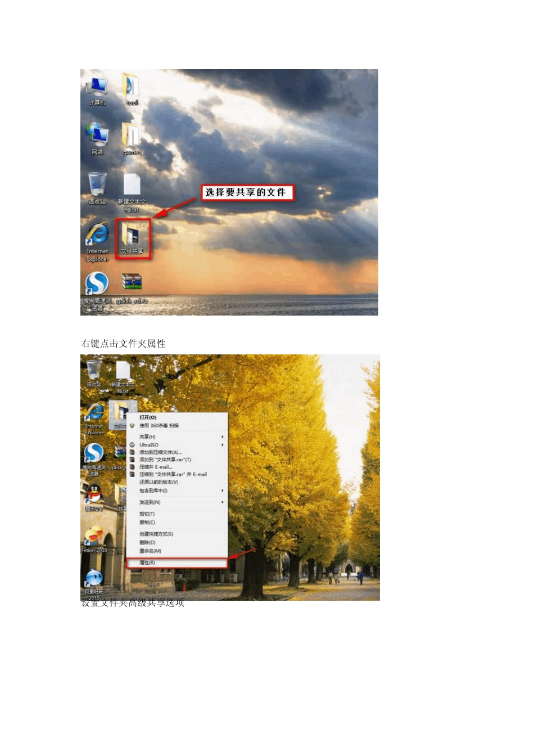The image size is (534, 756).
Task: Select 新建文本文档.txt in top screenshot
Action: [132, 193]
